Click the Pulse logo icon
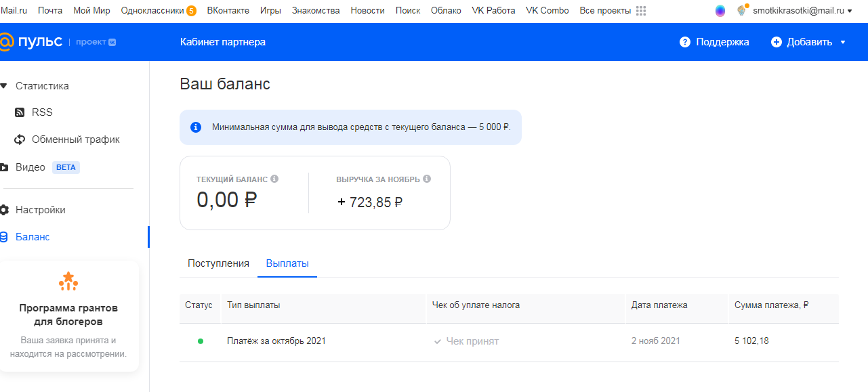Viewport: 868px width, 392px height. click(x=5, y=42)
